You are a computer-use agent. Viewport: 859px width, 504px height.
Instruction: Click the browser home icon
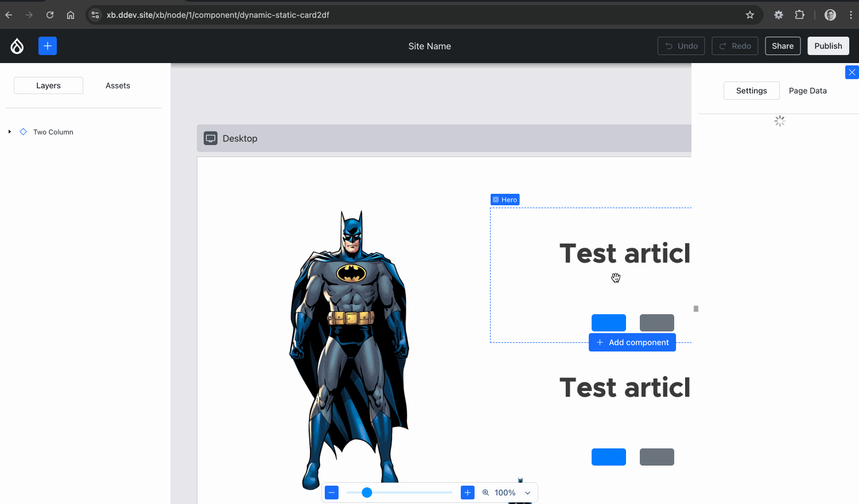click(71, 15)
